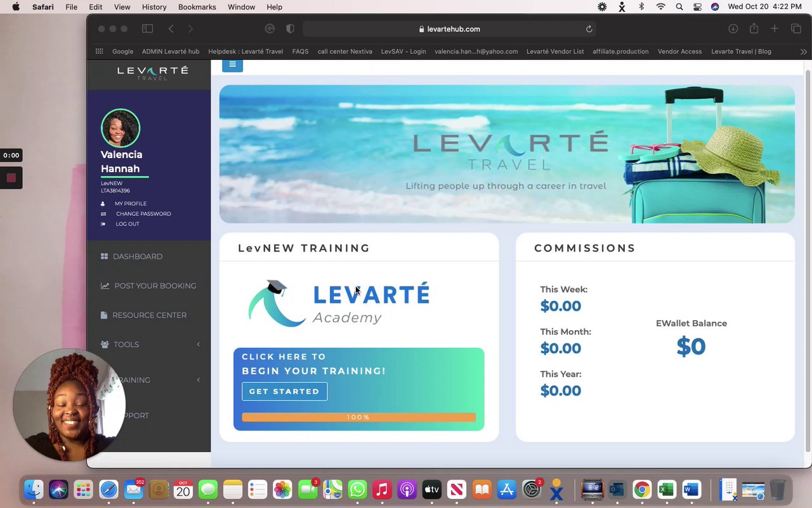Expand the Tools submenu chevron
Image resolution: width=812 pixels, height=508 pixels.
coord(198,344)
